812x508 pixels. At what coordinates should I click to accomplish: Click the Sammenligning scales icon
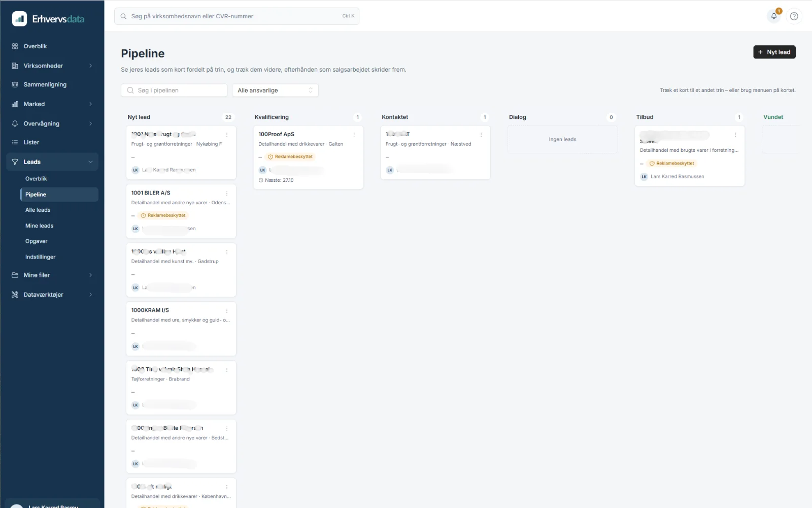(15, 85)
